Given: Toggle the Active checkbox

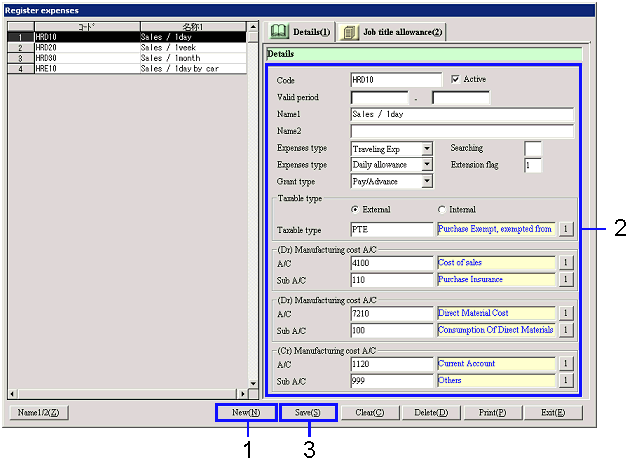Looking at the screenshot, I should 457,79.
